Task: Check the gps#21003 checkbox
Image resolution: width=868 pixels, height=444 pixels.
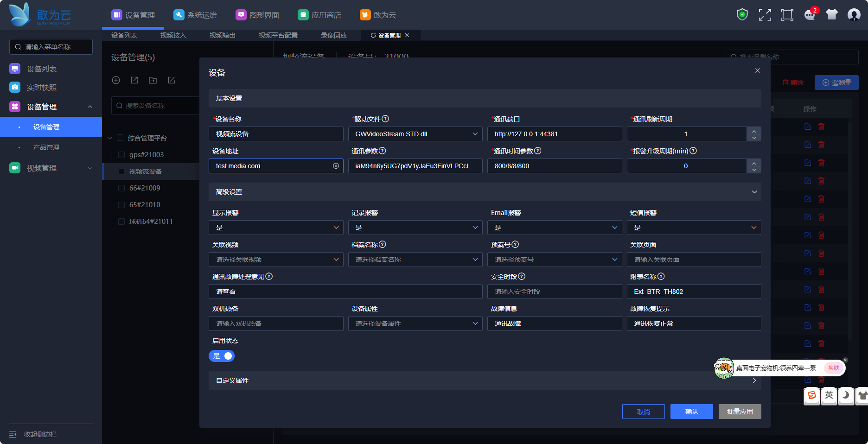Action: tap(121, 155)
